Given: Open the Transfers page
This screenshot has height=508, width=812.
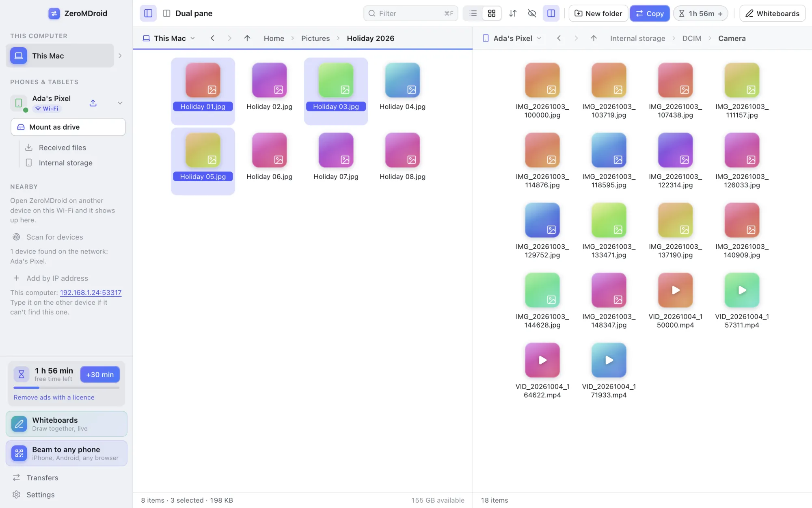Looking at the screenshot, I should (42, 478).
